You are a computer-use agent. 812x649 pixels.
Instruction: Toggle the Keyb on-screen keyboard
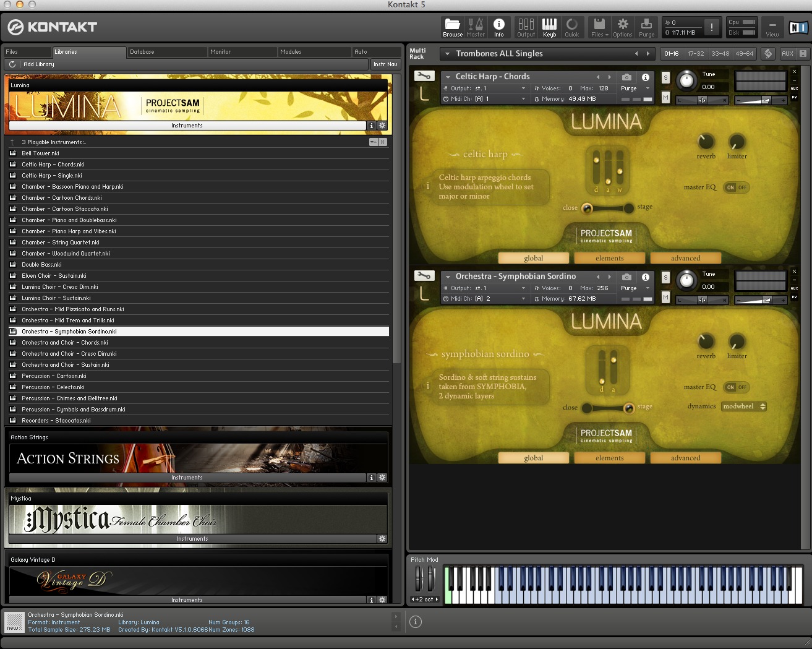pos(549,27)
